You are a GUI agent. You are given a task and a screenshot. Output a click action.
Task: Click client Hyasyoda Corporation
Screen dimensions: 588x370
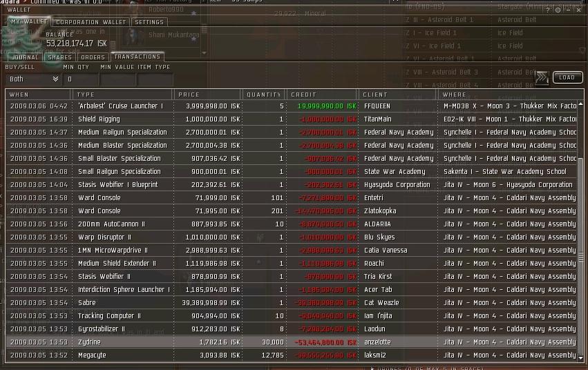tap(397, 184)
